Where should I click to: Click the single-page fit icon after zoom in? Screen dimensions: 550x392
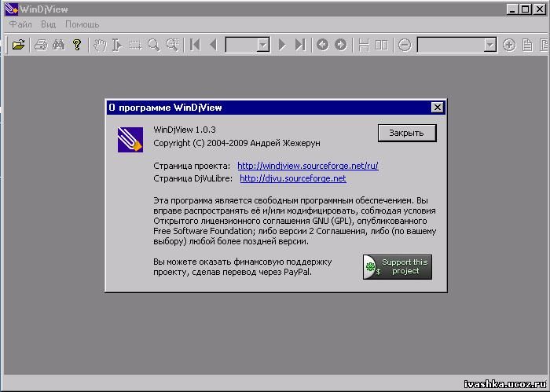[527, 45]
